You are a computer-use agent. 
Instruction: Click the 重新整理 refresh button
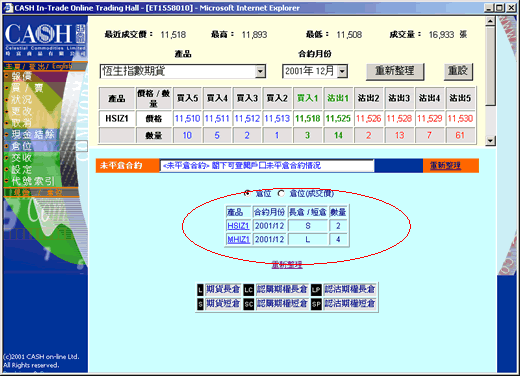(395, 71)
